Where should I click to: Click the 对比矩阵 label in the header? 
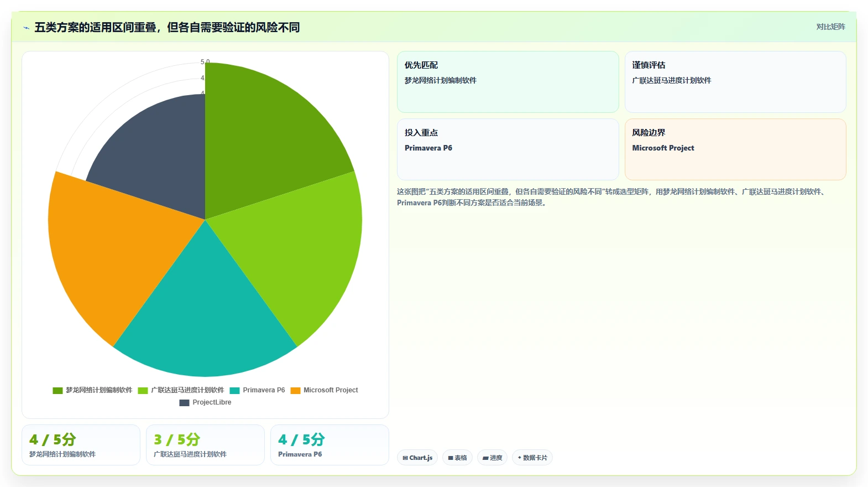point(830,27)
